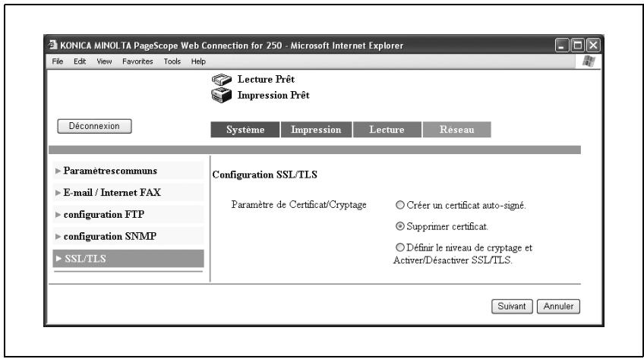Switch to the Système tab
The image size is (644, 359).
tap(245, 130)
